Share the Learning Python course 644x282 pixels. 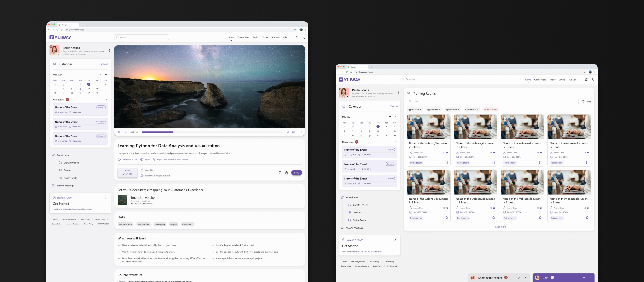pos(286,173)
